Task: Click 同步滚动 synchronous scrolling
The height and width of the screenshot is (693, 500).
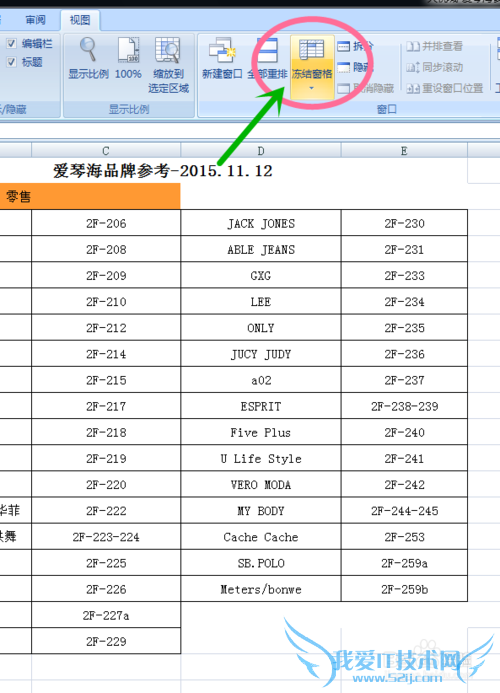Action: [434, 67]
